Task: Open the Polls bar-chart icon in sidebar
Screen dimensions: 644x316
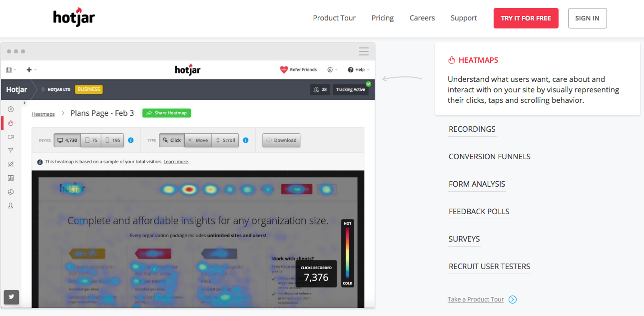Action: coord(10,178)
